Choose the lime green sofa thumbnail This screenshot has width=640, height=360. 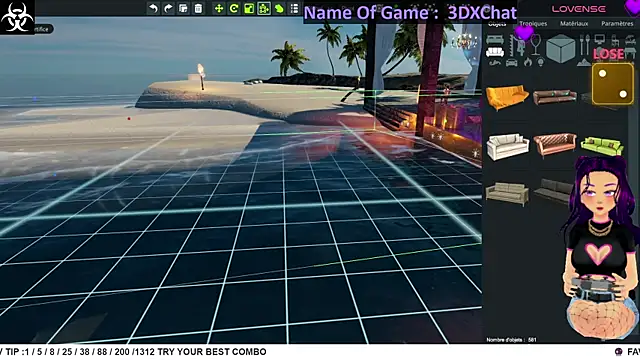tap(602, 146)
